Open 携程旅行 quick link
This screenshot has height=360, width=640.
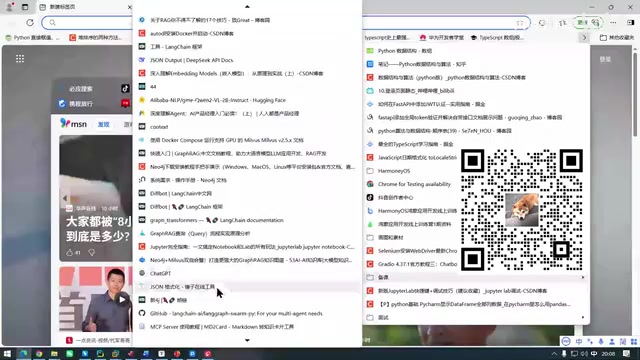[x=76, y=104]
